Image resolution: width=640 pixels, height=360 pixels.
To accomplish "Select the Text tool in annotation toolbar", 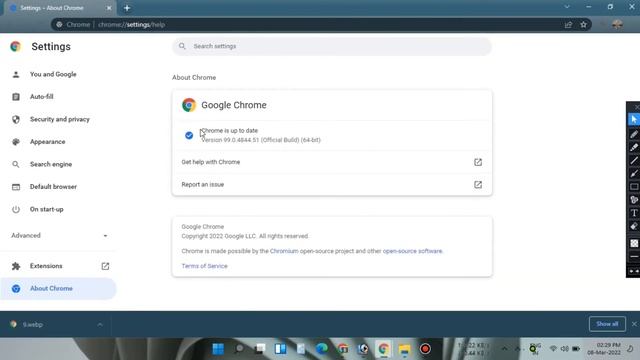I will [x=633, y=213].
